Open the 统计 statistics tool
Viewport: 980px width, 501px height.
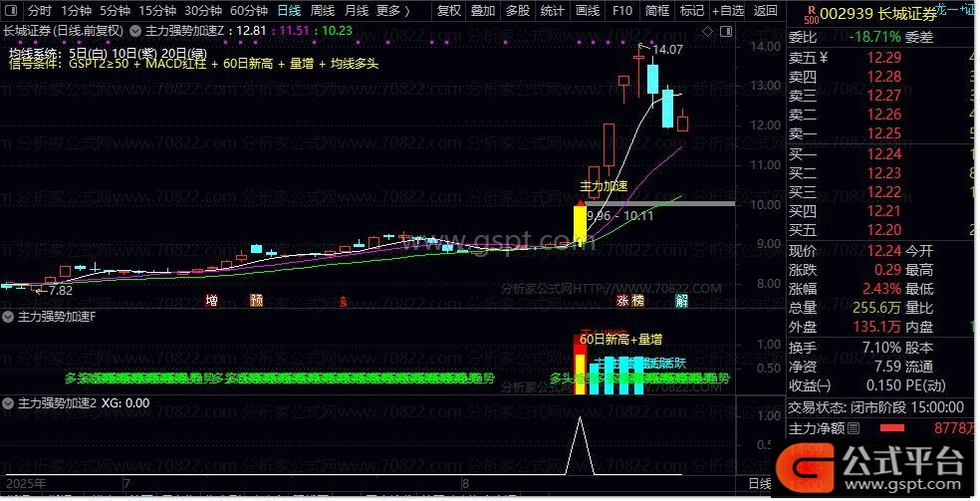tap(552, 11)
